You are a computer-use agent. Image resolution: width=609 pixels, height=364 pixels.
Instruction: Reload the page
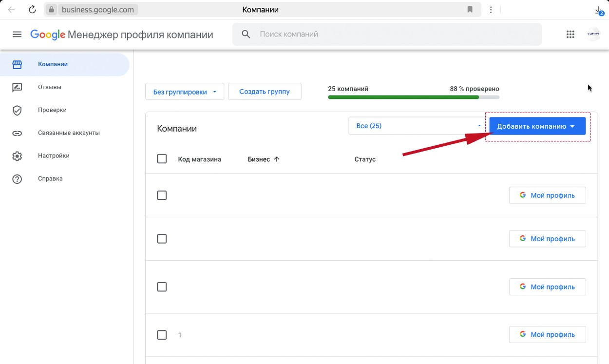pos(32,10)
